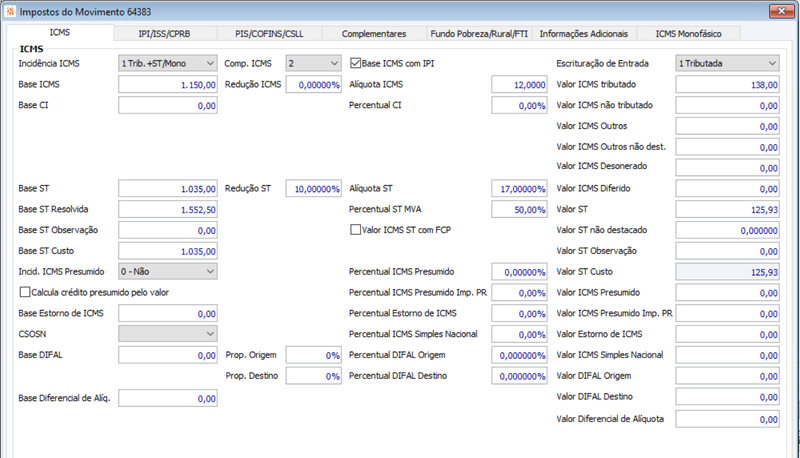Click the Valor ST Observação field
Screen dimensions: 800x458
tap(728, 251)
